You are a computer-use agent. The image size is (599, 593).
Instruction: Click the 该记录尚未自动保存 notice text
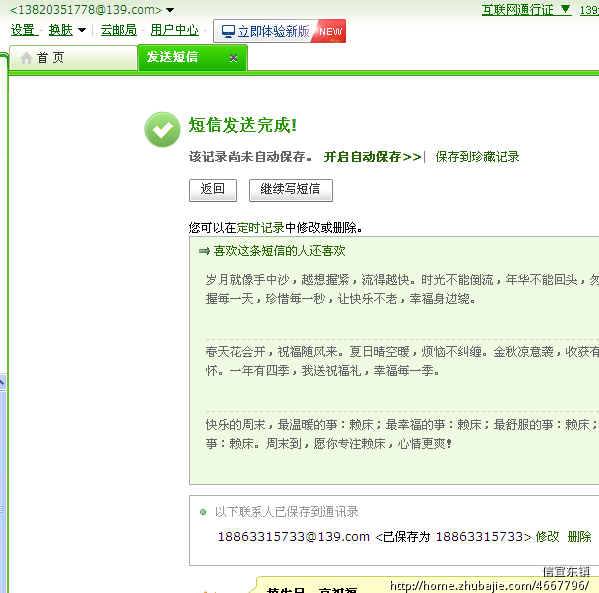pos(250,157)
